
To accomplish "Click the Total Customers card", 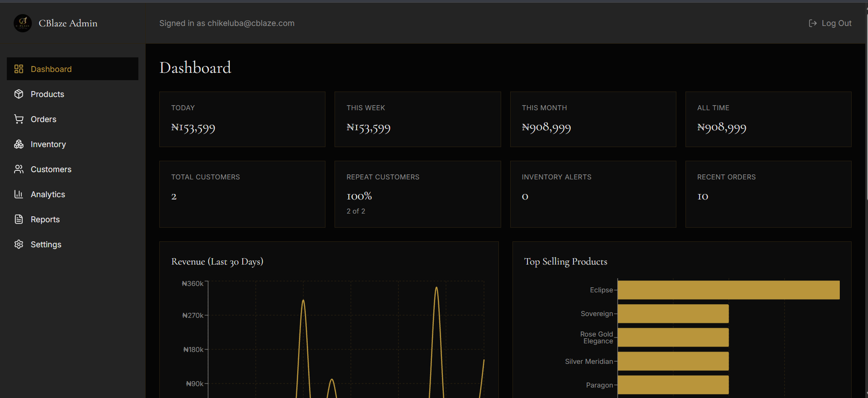I will point(242,194).
